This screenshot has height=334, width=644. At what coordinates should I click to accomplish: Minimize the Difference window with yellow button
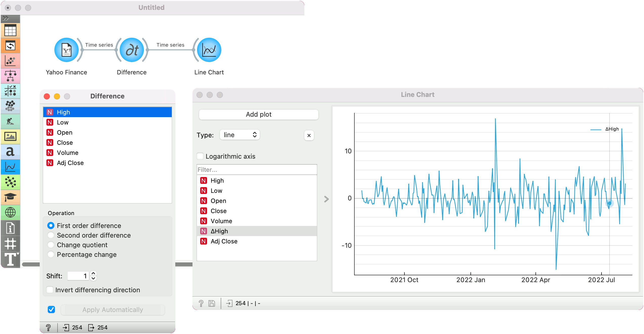click(x=57, y=96)
